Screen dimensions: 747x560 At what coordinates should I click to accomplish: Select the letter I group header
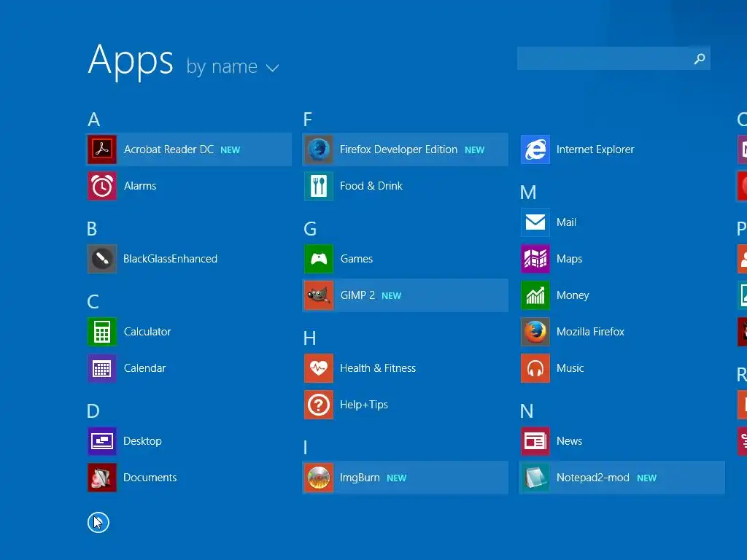coord(306,448)
